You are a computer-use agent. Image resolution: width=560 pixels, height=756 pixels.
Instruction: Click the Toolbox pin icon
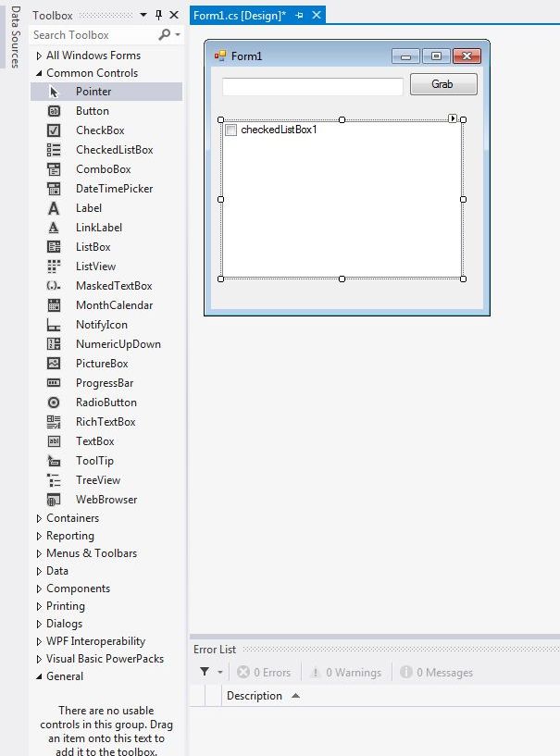click(158, 16)
